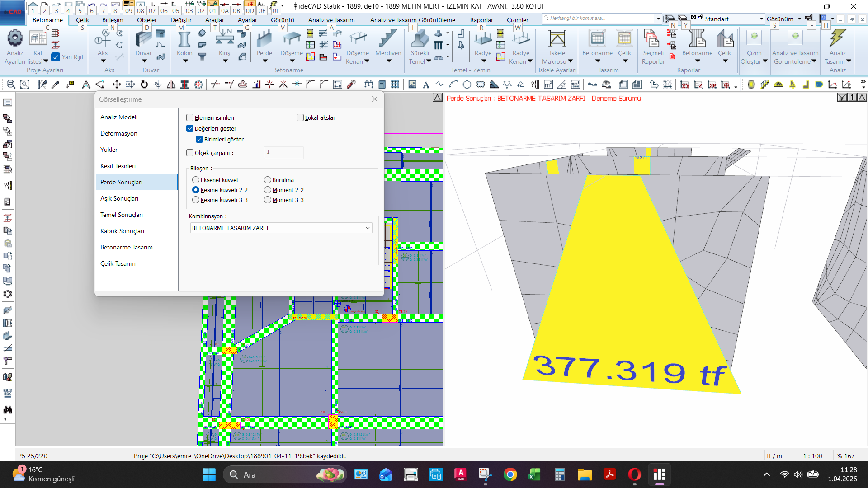868x488 pixels.
Task: Expand the Kombinasyon dropdown
Action: pyautogui.click(x=368, y=228)
